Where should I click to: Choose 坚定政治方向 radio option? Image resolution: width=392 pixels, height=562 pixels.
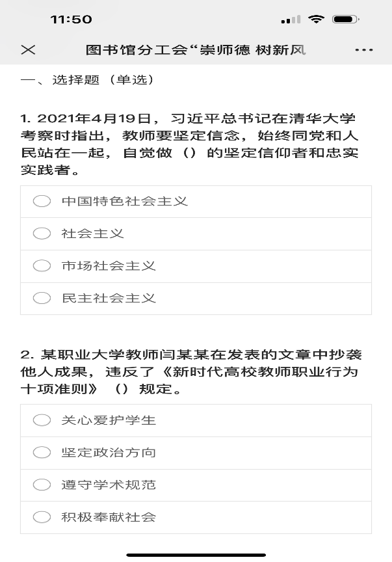[x=42, y=453]
